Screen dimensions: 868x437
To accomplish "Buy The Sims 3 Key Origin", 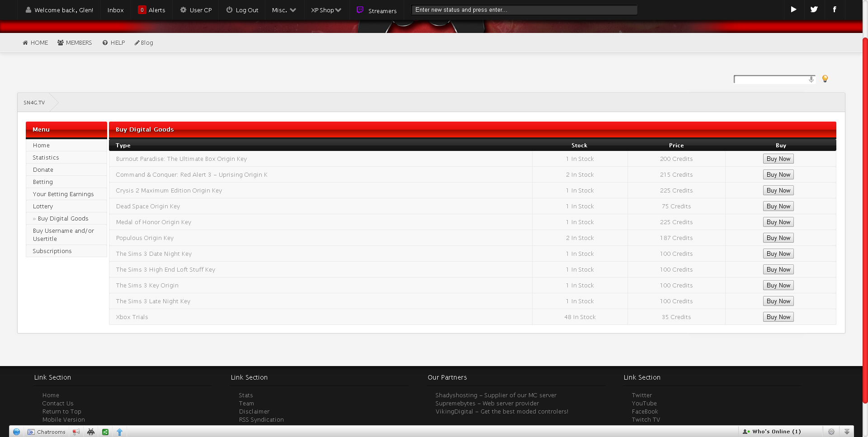I will pos(778,285).
